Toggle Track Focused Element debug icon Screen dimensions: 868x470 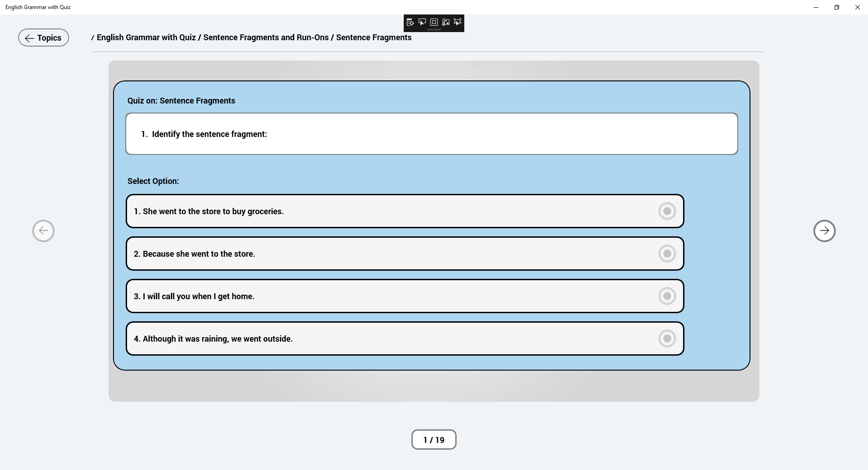click(458, 22)
